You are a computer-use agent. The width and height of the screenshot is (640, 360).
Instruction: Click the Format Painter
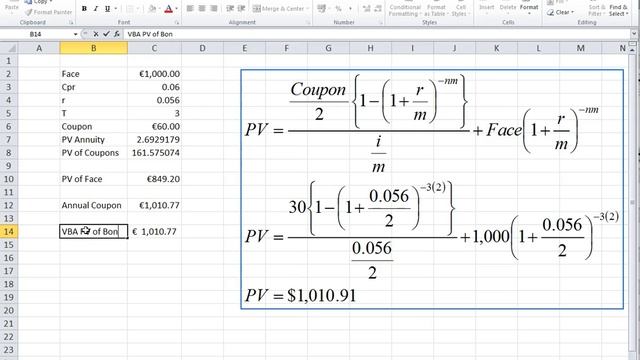click(49, 12)
